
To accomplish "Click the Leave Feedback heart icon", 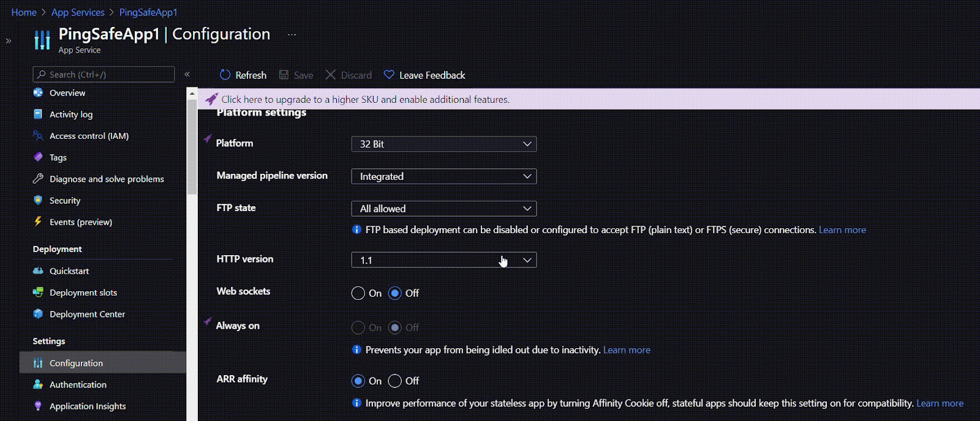I will click(x=389, y=75).
